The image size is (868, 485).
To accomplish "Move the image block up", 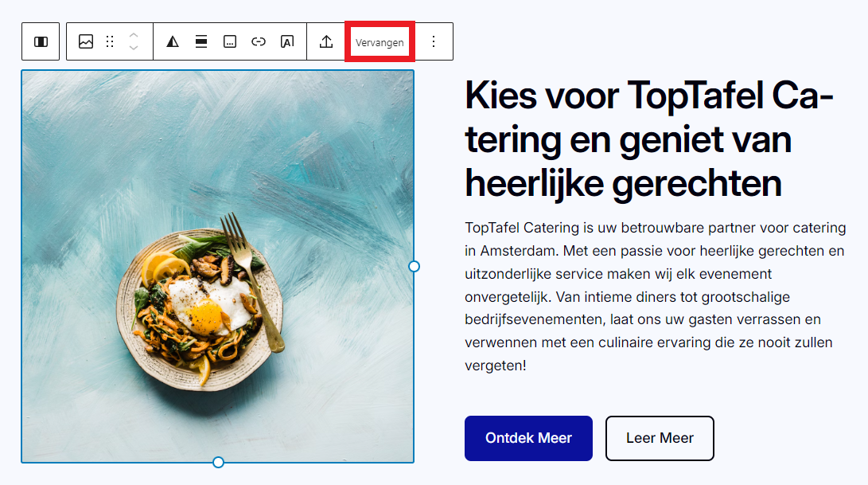I will (x=134, y=35).
